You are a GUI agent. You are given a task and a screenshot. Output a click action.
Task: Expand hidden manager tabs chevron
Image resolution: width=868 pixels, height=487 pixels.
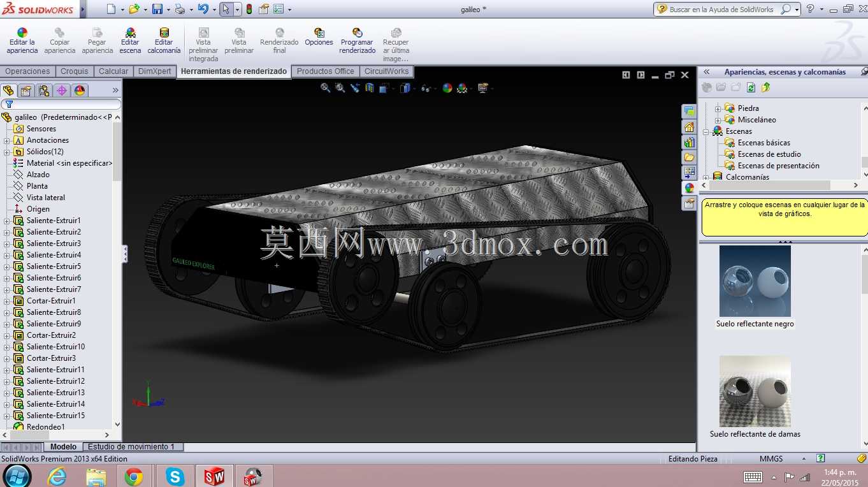tap(115, 91)
